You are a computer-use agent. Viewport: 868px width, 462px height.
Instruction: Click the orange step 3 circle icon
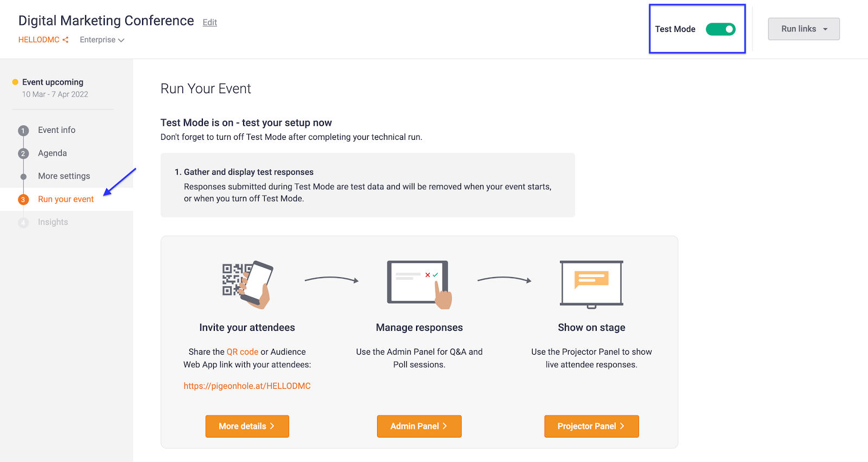(23, 200)
